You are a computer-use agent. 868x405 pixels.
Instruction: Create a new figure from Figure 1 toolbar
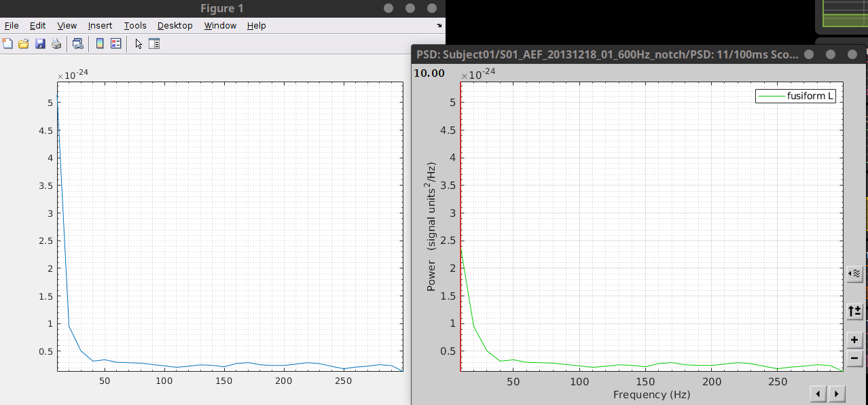click(8, 44)
